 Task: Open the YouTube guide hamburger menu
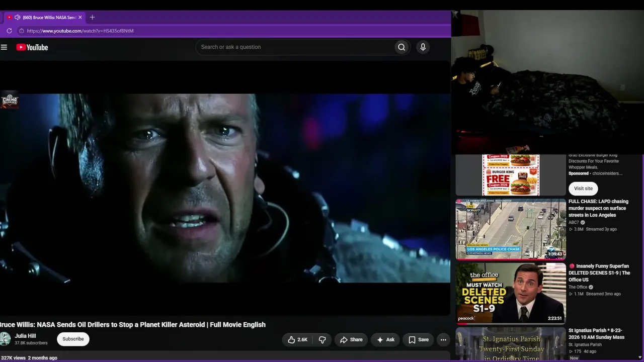pos(4,47)
